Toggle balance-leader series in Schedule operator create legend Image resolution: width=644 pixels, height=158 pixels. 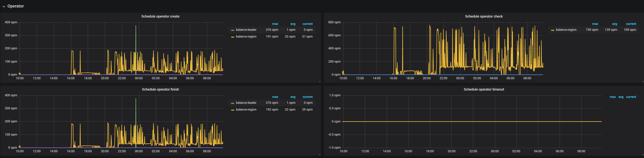[246, 30]
